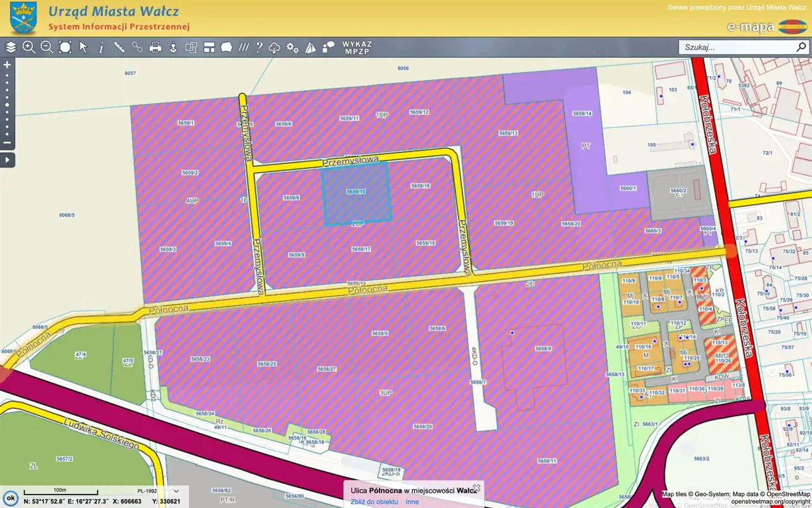Screen dimensions: 812x508
Task: Click the 'Zbliż do obiektu' link
Action: (374, 502)
